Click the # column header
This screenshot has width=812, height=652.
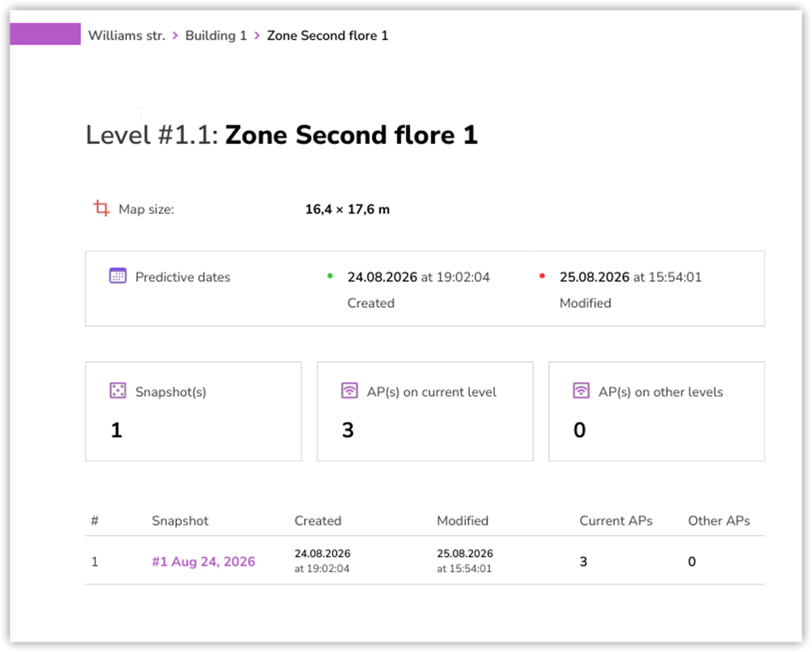pos(95,521)
